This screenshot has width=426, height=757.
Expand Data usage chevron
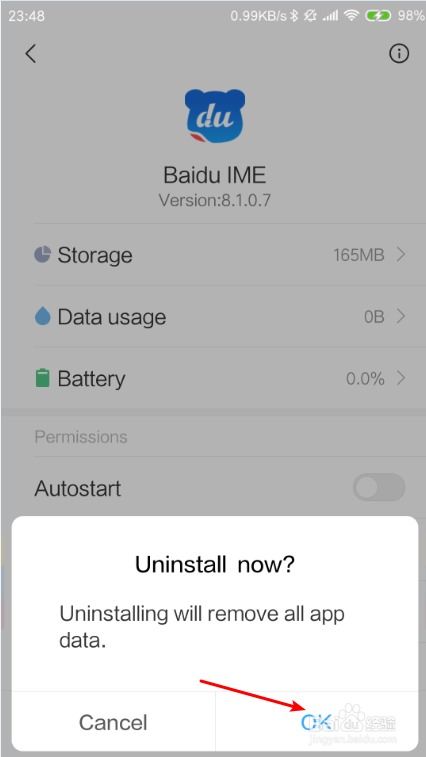tap(401, 316)
